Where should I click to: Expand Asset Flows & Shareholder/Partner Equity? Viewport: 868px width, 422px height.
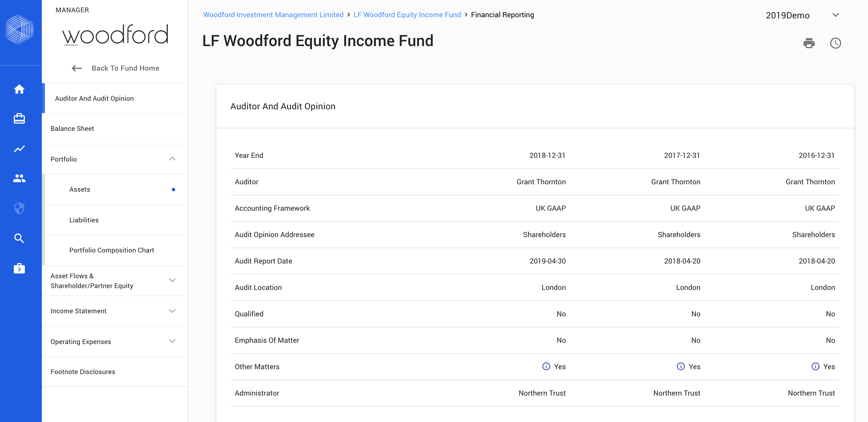(x=172, y=280)
